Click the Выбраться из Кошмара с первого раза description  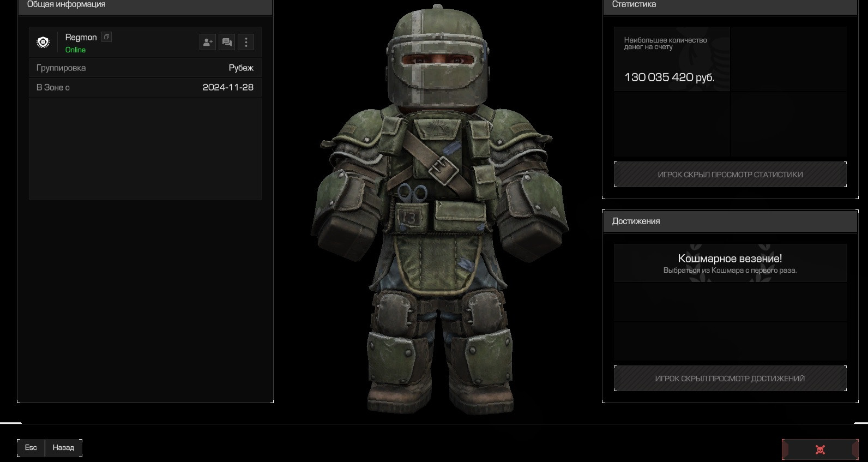[x=730, y=271]
